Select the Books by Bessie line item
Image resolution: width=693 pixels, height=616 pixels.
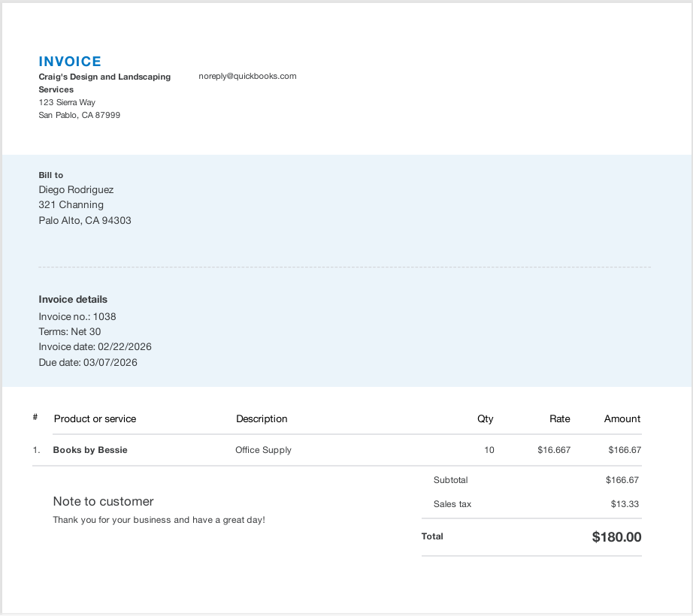tap(90, 450)
